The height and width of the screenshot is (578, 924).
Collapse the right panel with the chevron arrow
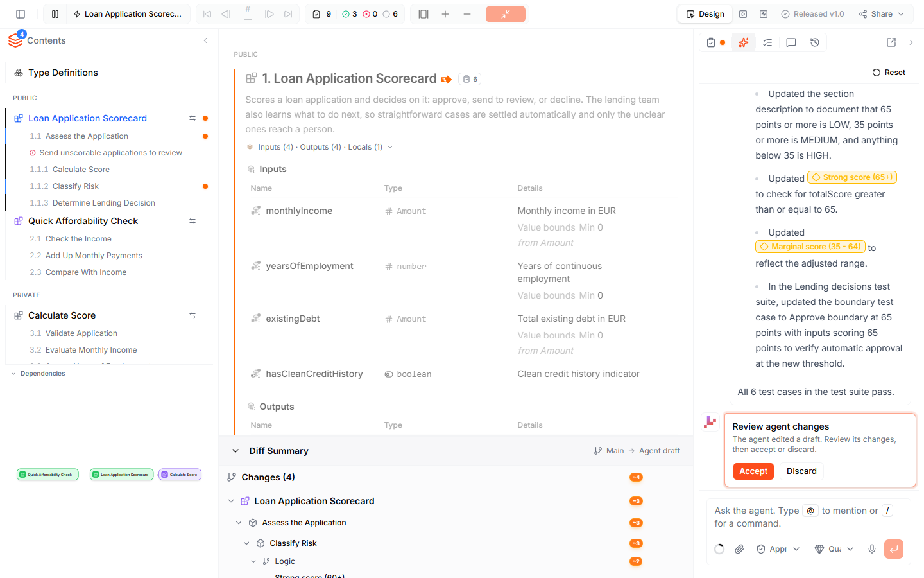coord(911,42)
